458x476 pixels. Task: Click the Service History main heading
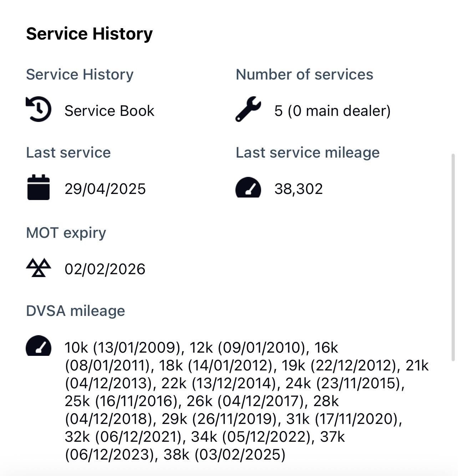pos(89,34)
